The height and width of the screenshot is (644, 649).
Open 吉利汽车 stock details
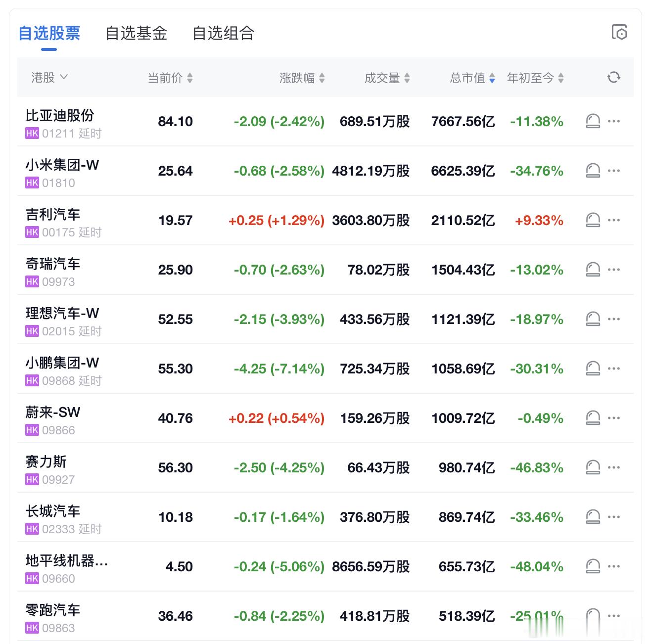tap(53, 214)
